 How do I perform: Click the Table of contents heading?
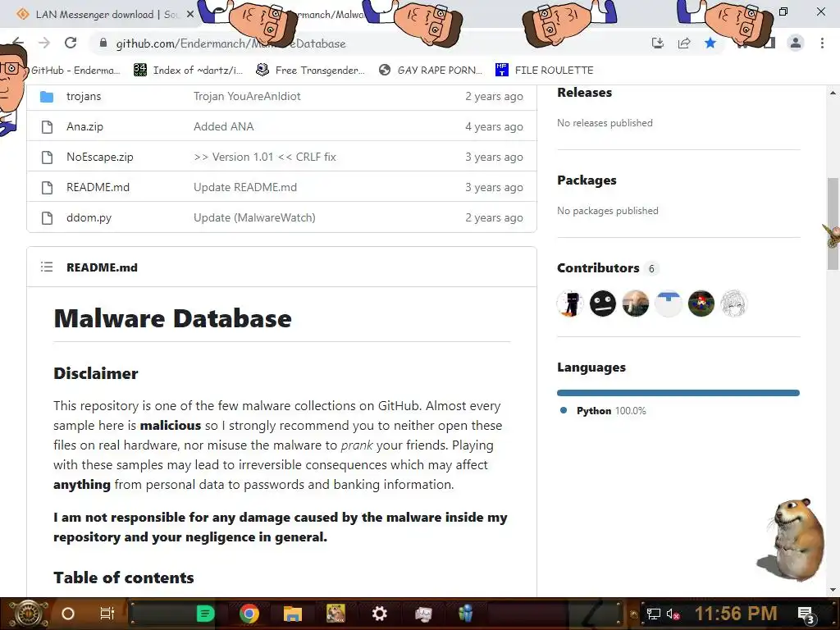click(x=124, y=577)
